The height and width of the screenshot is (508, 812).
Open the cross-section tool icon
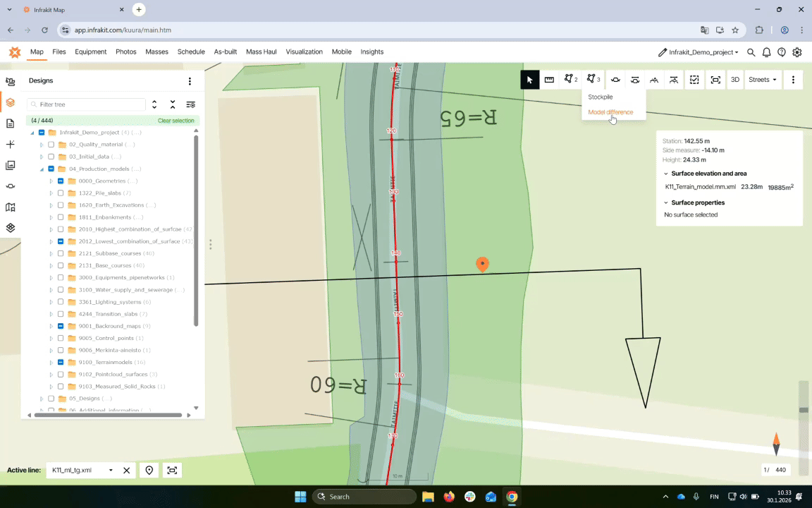(616, 80)
